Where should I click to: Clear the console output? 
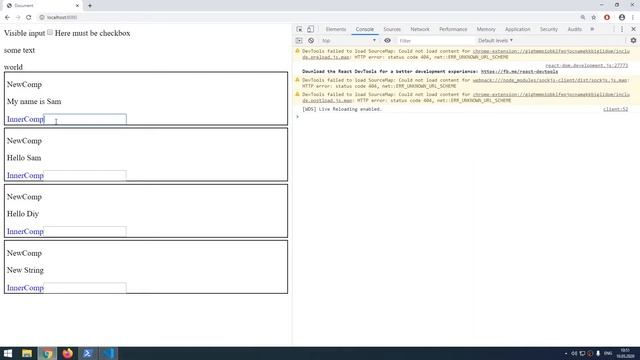(x=311, y=41)
